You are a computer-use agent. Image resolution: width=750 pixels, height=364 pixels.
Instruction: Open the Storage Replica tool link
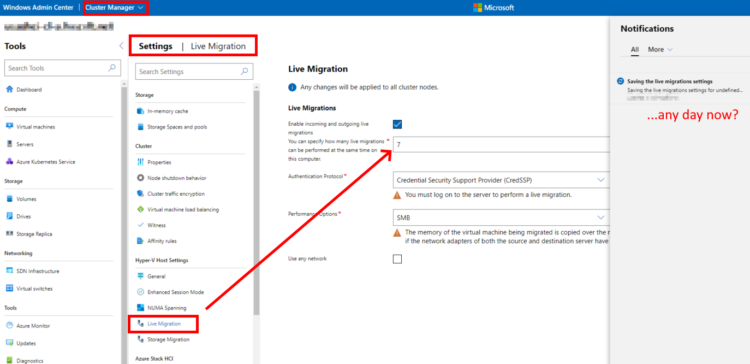pyautogui.click(x=34, y=234)
